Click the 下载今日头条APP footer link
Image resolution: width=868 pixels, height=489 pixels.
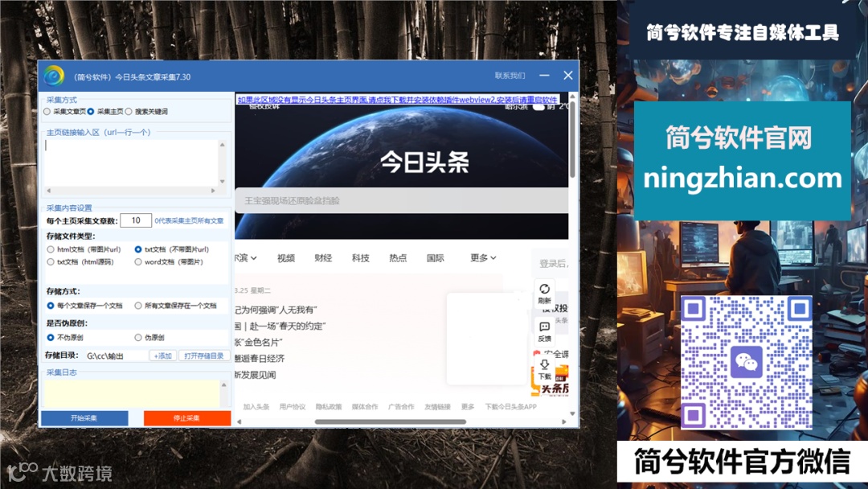click(511, 406)
